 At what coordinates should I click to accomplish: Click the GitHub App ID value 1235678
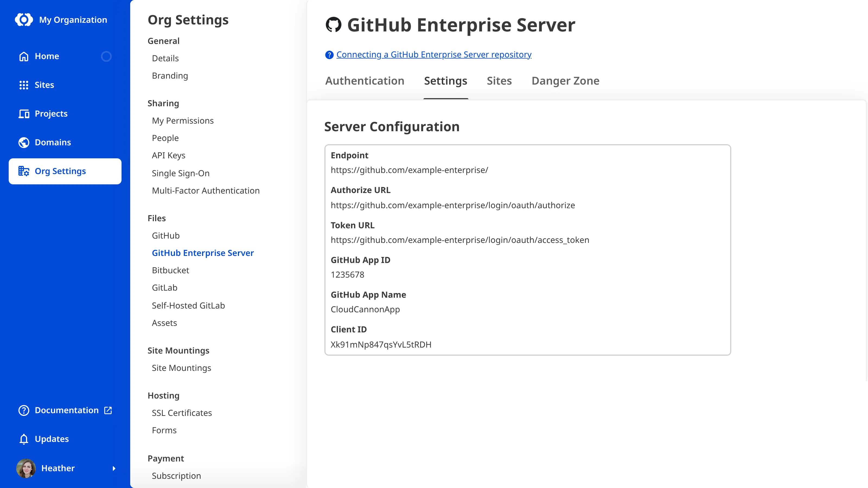(x=347, y=274)
